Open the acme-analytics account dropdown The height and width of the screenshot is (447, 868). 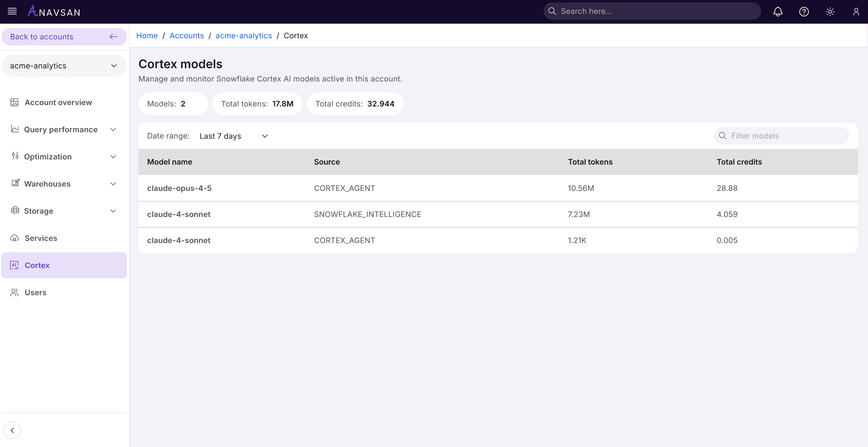pos(64,66)
